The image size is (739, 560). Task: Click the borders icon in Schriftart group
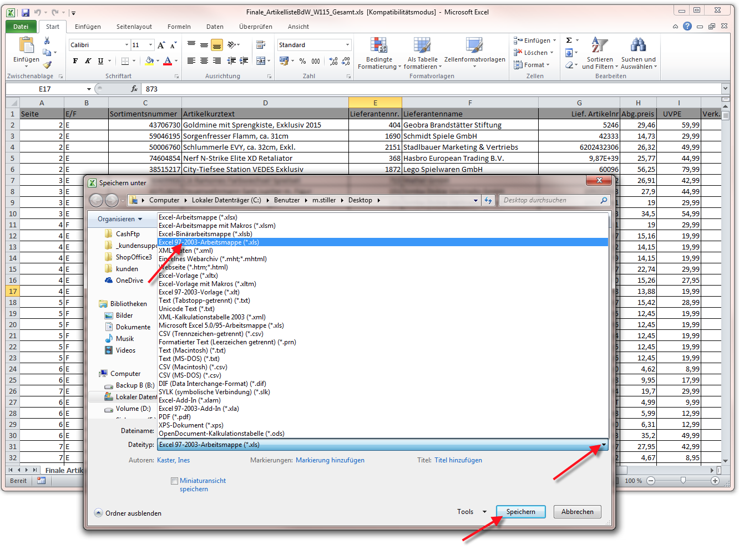(125, 61)
